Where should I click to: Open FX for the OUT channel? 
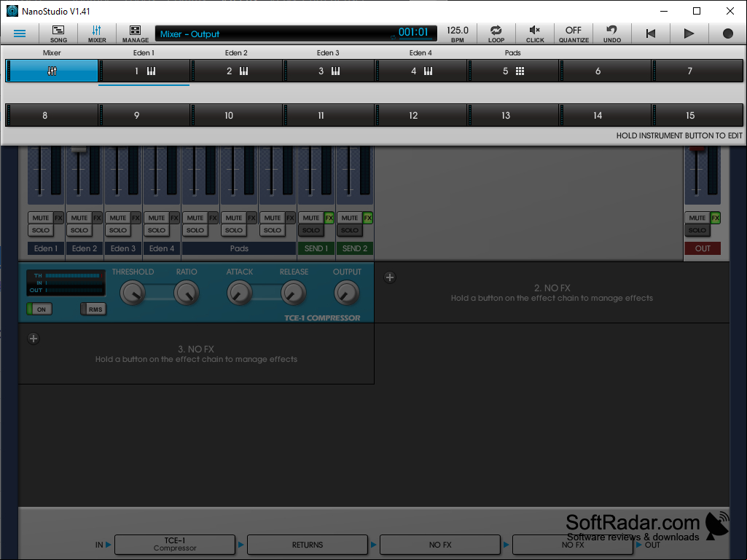716,218
